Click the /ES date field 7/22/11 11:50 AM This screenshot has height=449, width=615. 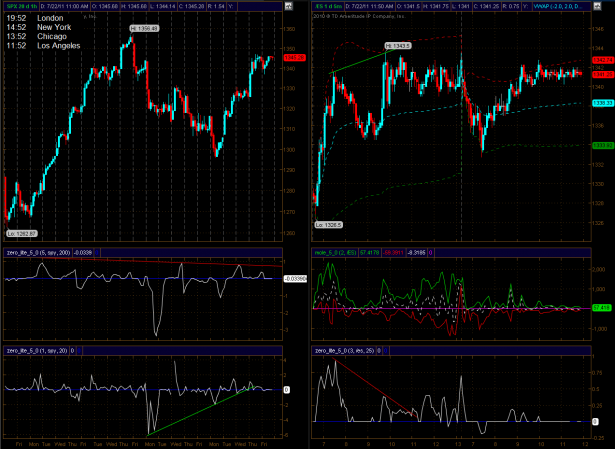point(370,6)
